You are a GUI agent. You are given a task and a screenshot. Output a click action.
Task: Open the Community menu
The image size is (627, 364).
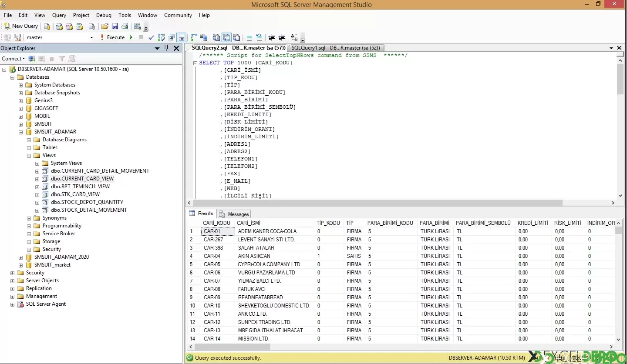pyautogui.click(x=178, y=15)
